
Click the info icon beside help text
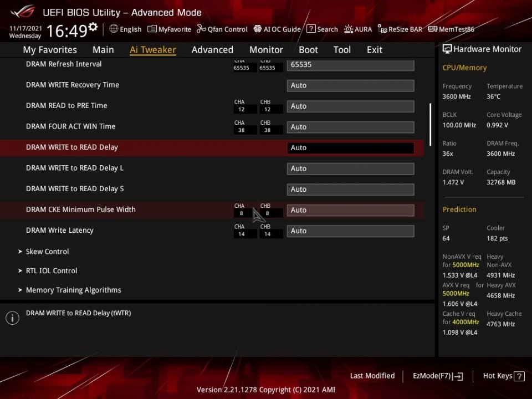(x=12, y=318)
